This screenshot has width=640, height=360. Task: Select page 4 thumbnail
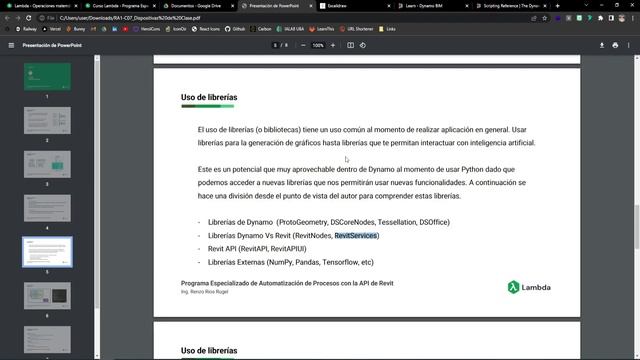[47, 208]
